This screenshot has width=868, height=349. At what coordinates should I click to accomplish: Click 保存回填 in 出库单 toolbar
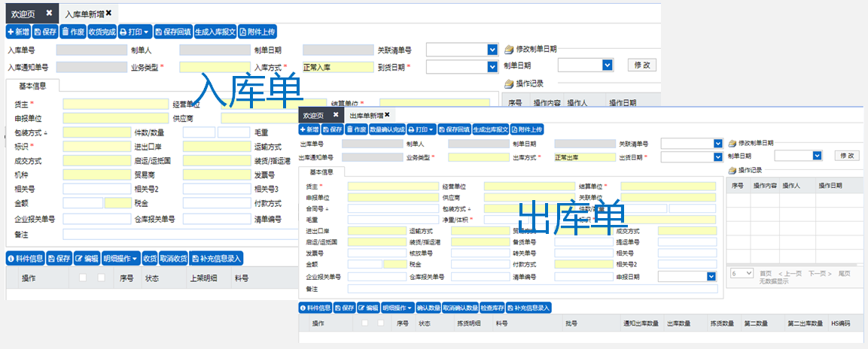coord(454,129)
